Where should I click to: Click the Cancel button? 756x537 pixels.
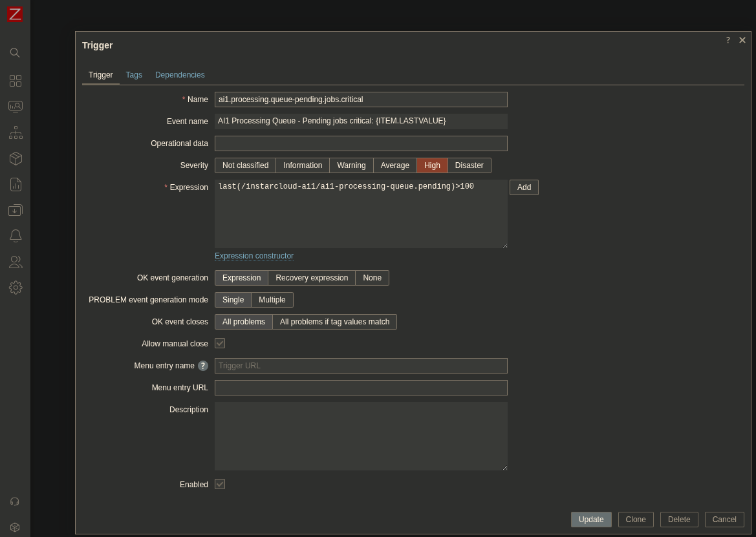tap(724, 519)
